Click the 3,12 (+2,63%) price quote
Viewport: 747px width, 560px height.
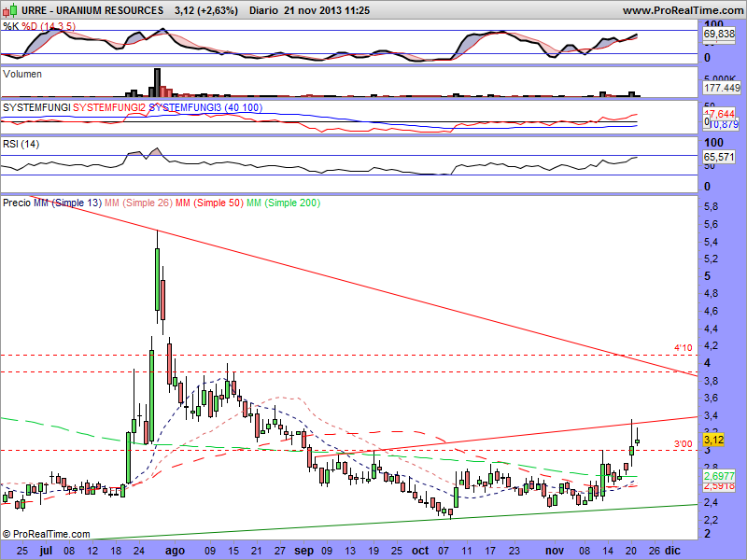pos(205,10)
